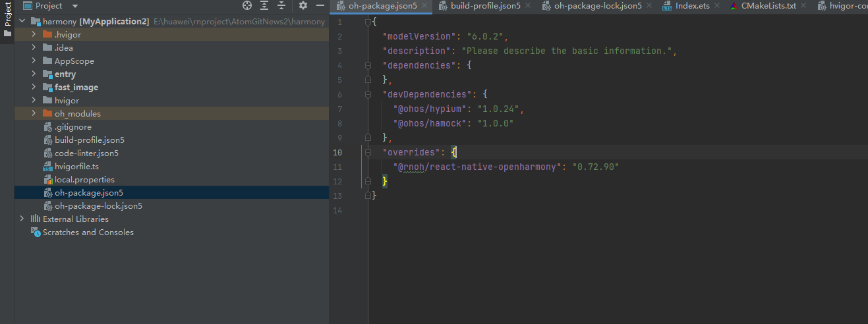Select Scratches and Consoles item

pos(88,232)
